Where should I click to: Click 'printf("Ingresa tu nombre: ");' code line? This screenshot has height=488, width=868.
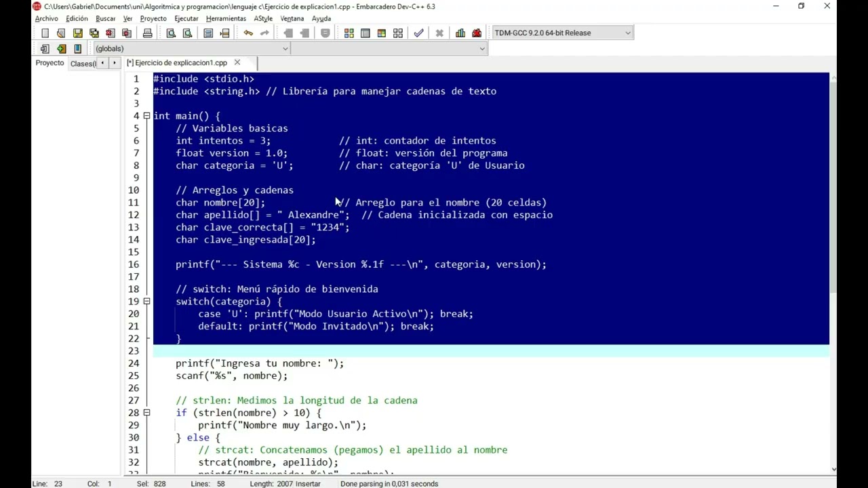click(x=260, y=363)
